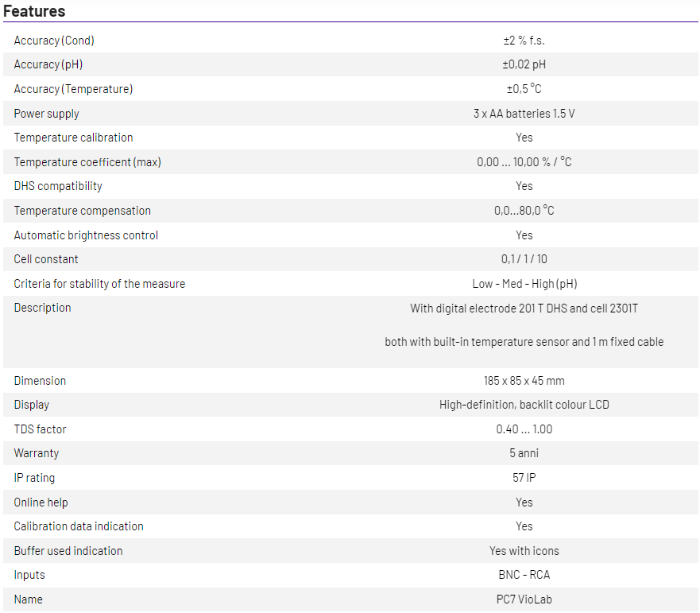The width and height of the screenshot is (700, 613).
Task: Click the Accuracy (Temperature) label
Action: coord(73,89)
